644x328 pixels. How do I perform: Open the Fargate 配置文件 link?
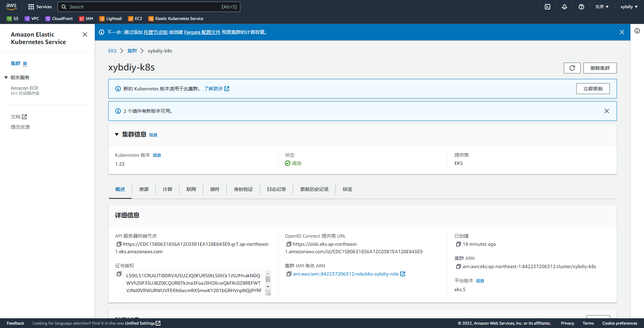tap(202, 32)
